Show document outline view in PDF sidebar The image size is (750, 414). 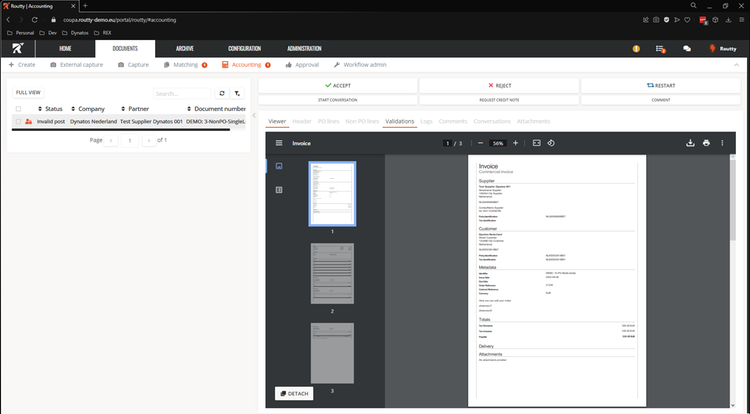[x=279, y=189]
